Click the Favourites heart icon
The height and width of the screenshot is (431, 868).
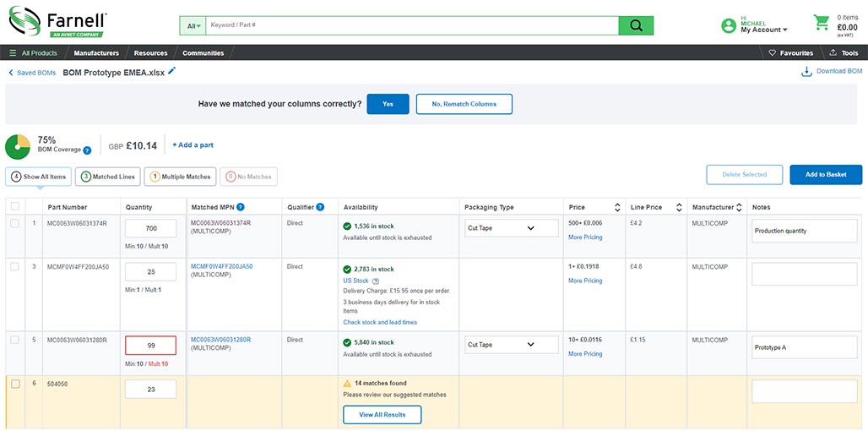click(773, 53)
